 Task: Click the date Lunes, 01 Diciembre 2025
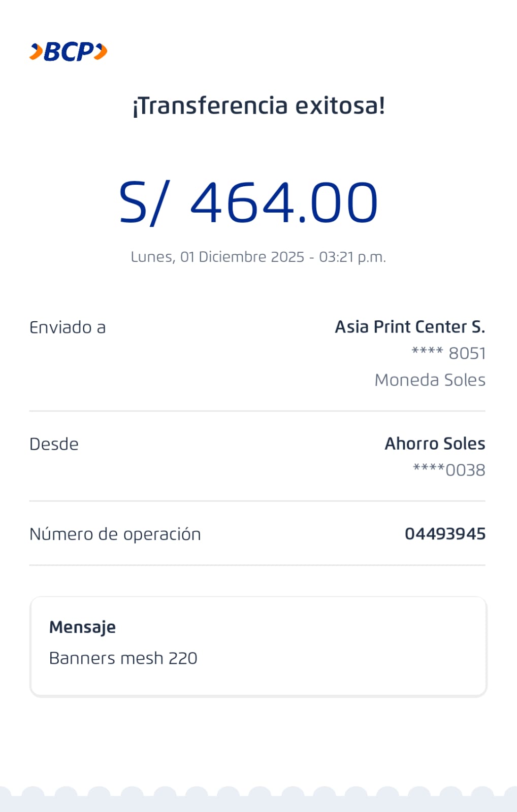pyautogui.click(x=217, y=257)
